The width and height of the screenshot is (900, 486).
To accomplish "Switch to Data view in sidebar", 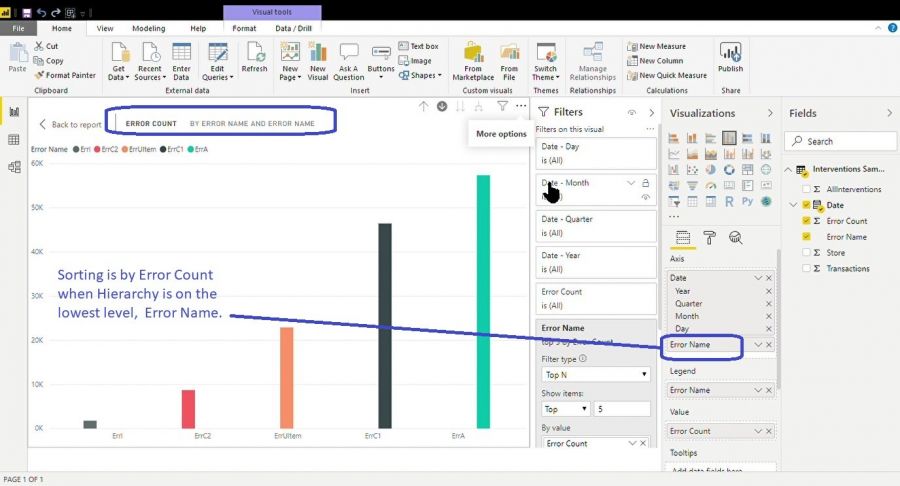I will pyautogui.click(x=14, y=139).
